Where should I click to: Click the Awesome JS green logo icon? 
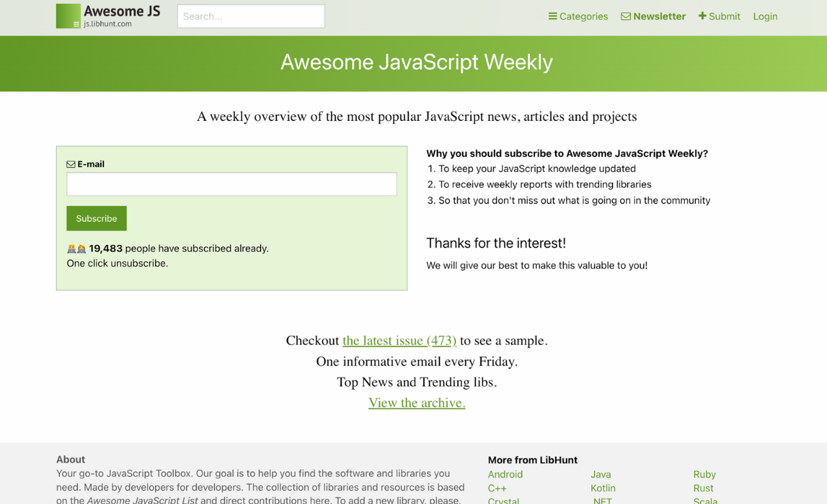tap(68, 16)
